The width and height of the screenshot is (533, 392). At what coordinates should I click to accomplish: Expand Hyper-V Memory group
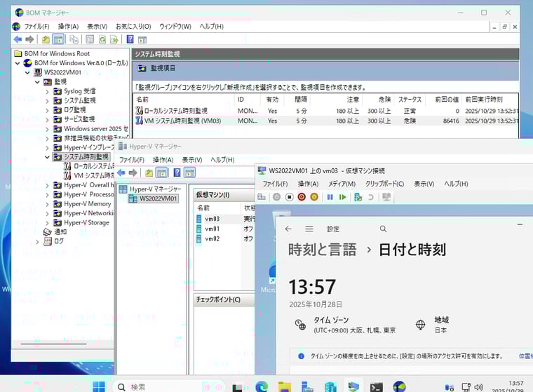(x=47, y=204)
